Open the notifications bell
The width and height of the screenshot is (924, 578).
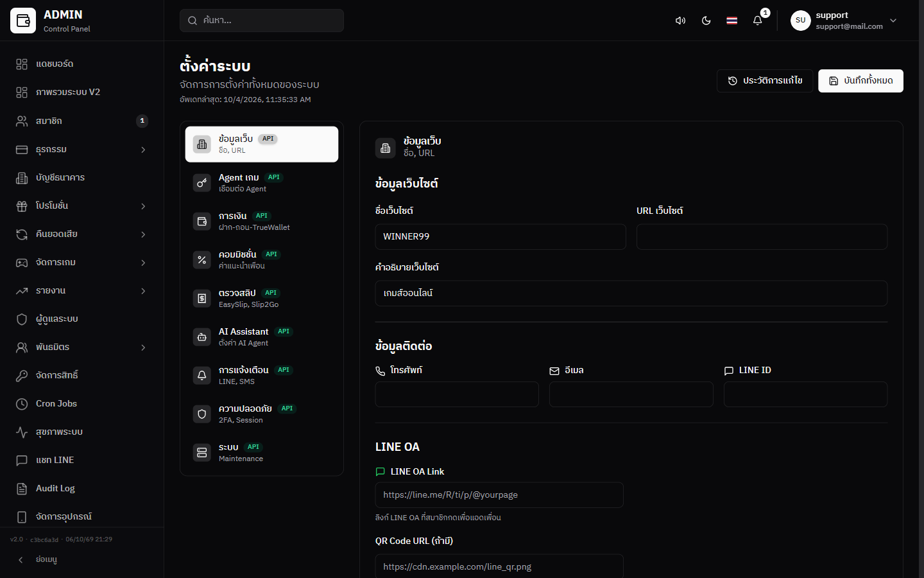(x=757, y=21)
